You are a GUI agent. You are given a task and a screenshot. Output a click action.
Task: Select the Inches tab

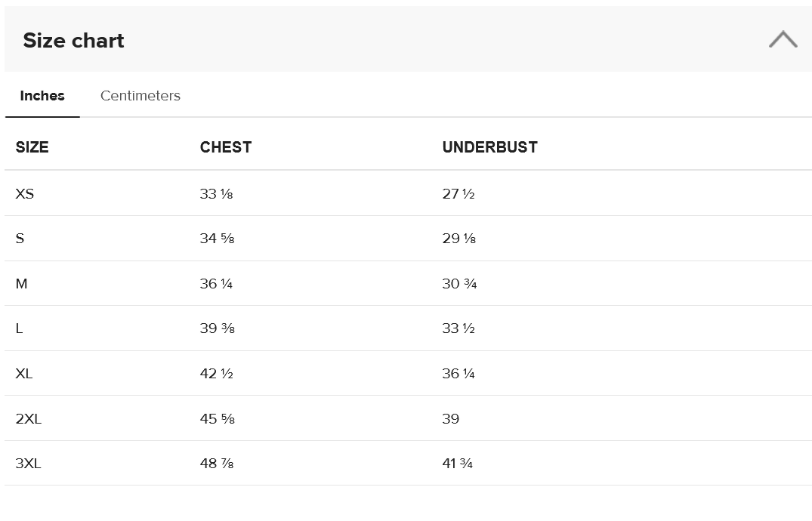42,96
